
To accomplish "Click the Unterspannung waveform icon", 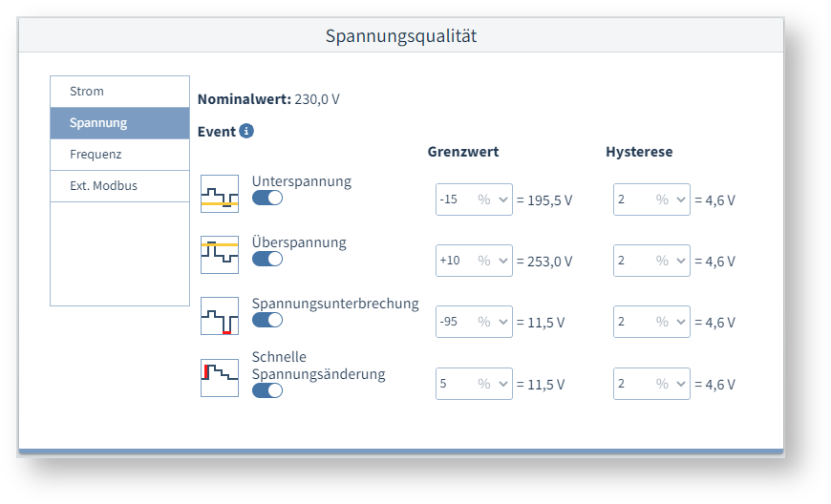I will coord(220,194).
